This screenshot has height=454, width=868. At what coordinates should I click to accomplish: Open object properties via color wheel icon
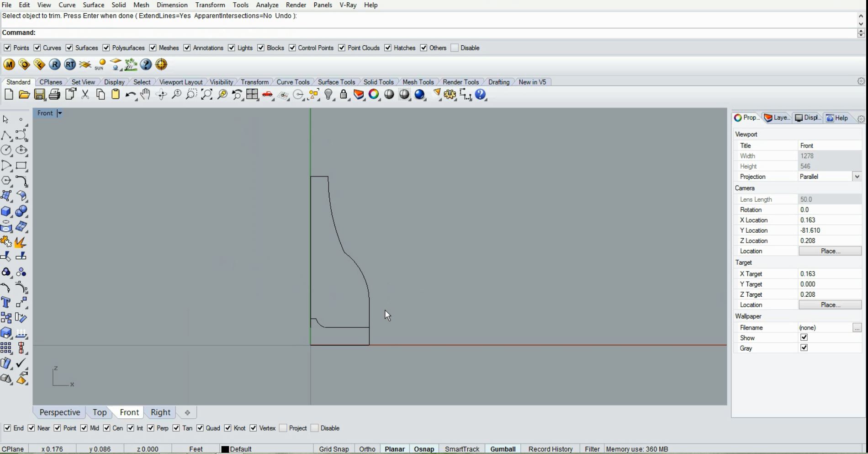374,95
